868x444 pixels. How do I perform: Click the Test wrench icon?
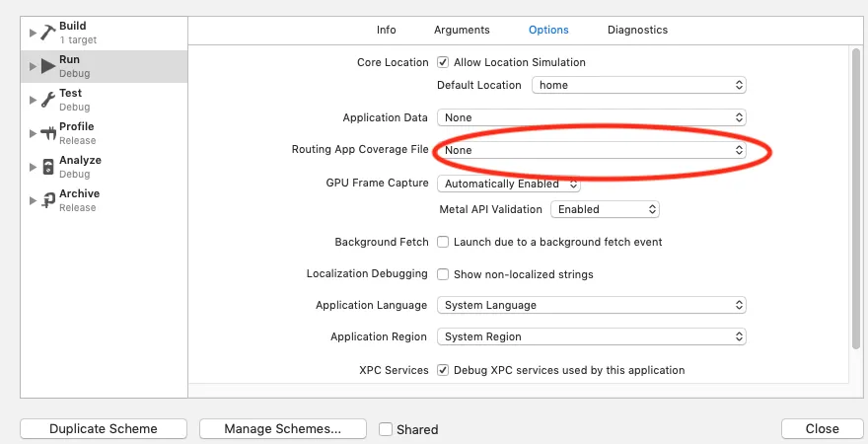pos(47,100)
